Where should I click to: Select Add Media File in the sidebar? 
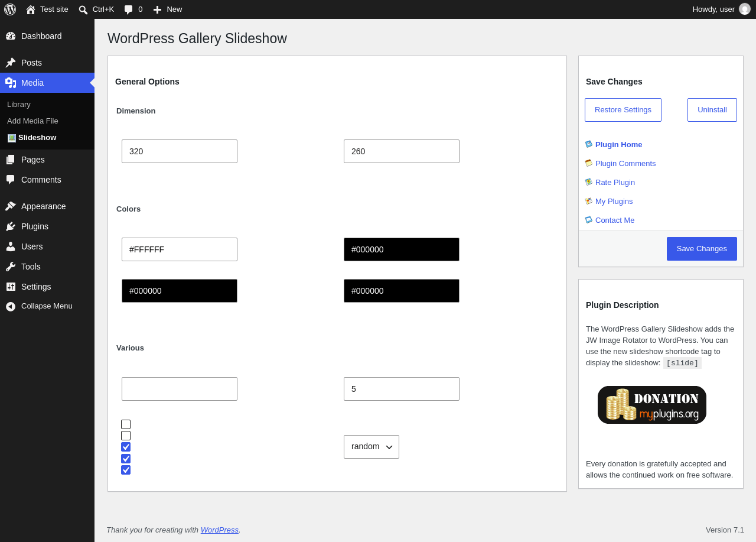[32, 121]
